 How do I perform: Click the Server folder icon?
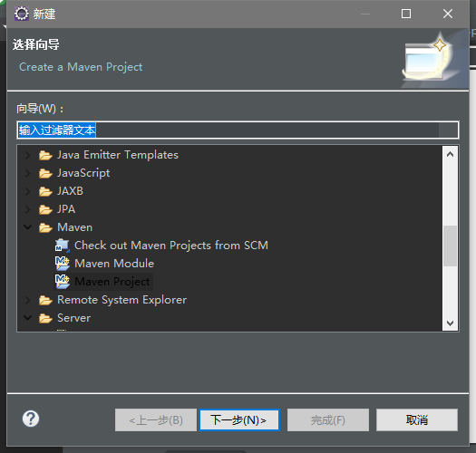[45, 318]
